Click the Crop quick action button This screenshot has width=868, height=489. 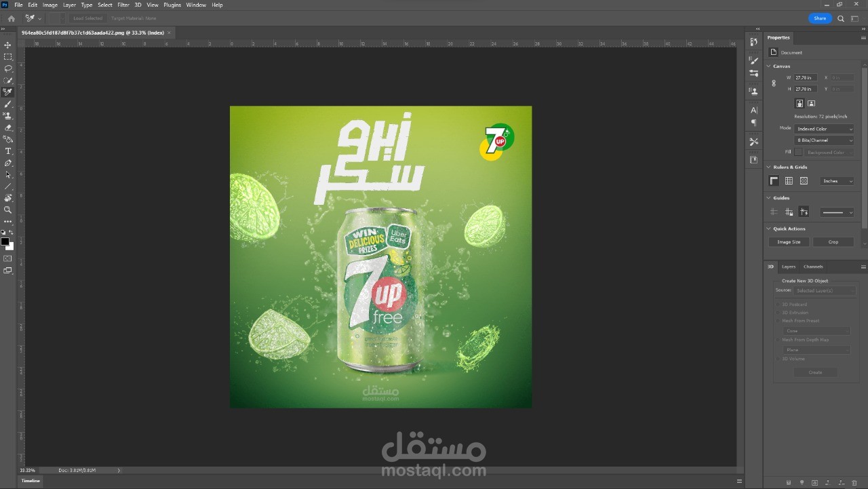[833, 242]
